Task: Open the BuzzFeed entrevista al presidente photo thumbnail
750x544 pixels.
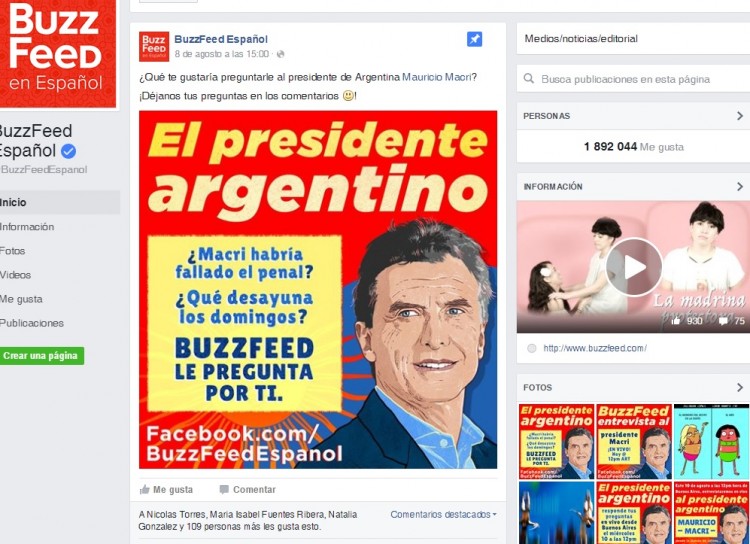Action: click(634, 442)
